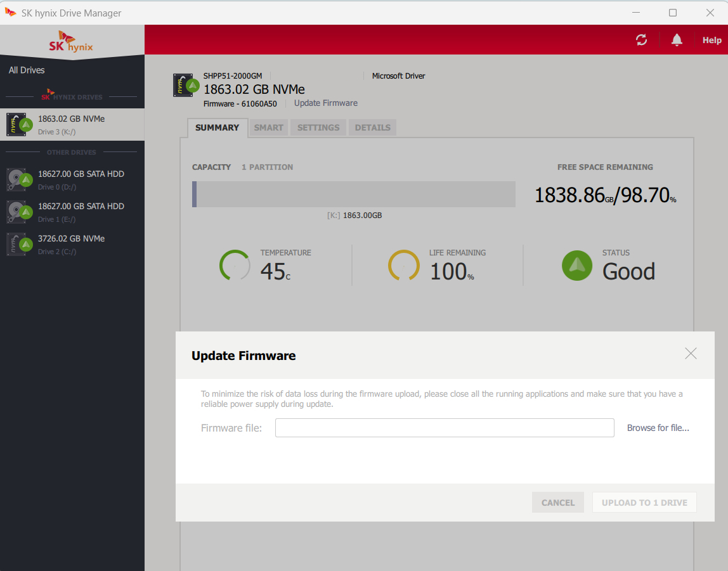Screen dimensions: 728x571
Task: Click the CANCEL button
Action: tap(557, 503)
